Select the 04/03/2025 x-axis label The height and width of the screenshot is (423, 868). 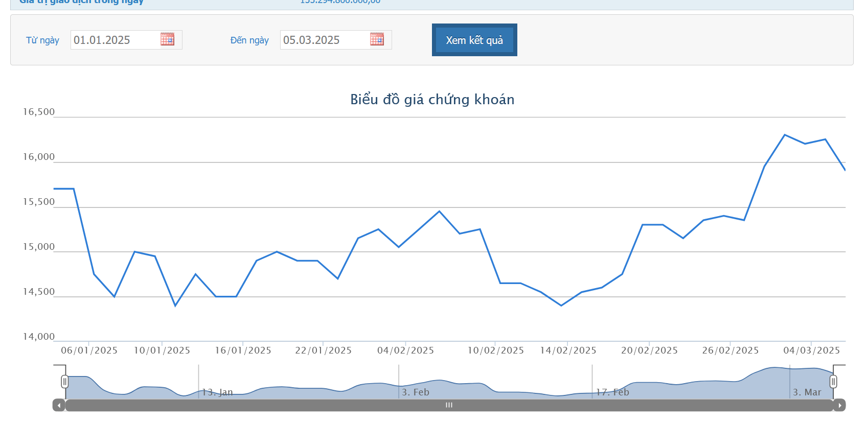pyautogui.click(x=811, y=350)
